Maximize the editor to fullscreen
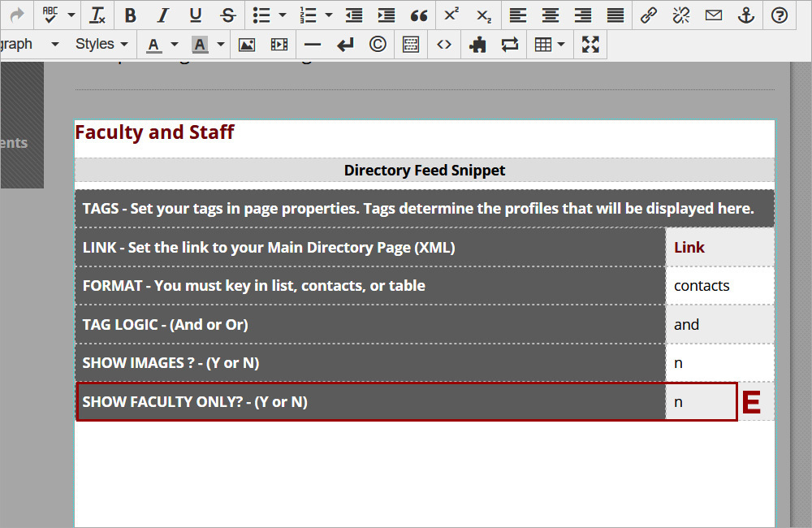 click(590, 44)
